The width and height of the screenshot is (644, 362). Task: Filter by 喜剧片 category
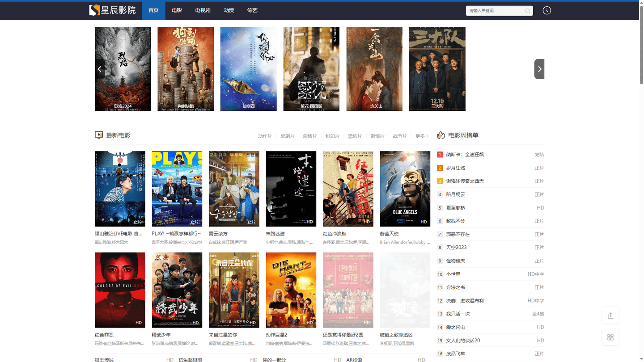pos(287,136)
